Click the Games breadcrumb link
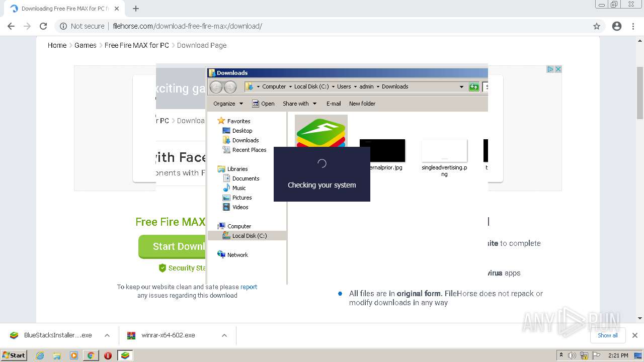 tap(86, 45)
